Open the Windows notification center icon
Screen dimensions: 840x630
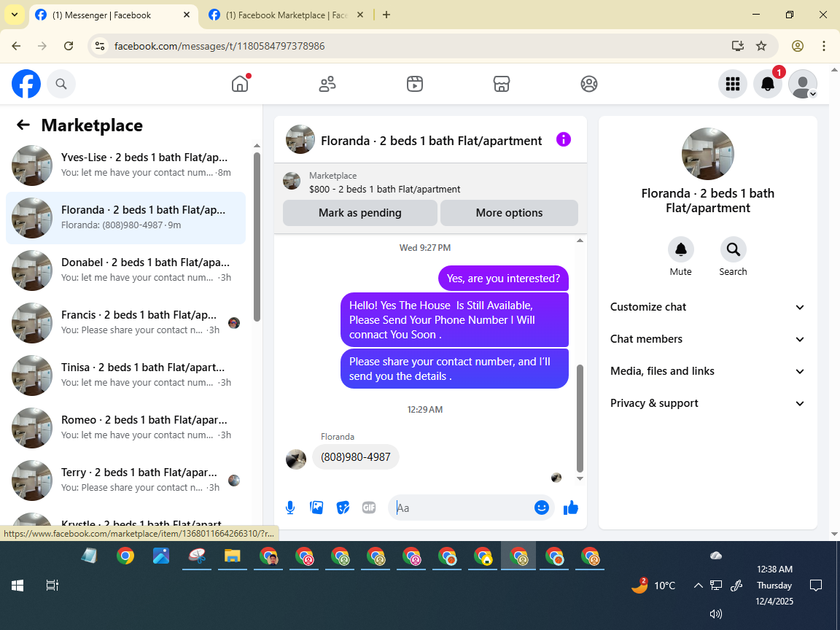tap(815, 586)
